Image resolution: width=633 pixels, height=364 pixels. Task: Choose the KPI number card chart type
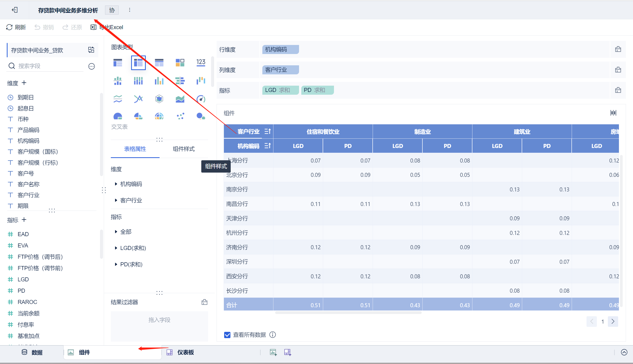click(x=201, y=63)
